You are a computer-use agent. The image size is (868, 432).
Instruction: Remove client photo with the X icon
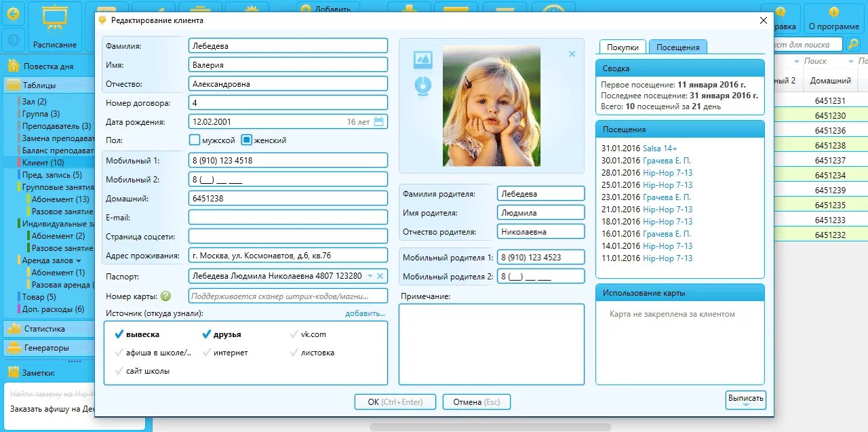coord(572,54)
